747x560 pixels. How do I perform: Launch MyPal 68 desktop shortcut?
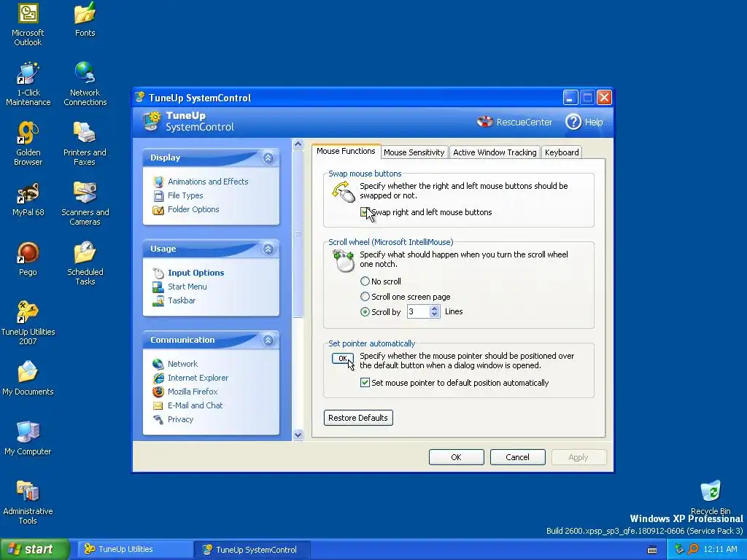(x=28, y=192)
